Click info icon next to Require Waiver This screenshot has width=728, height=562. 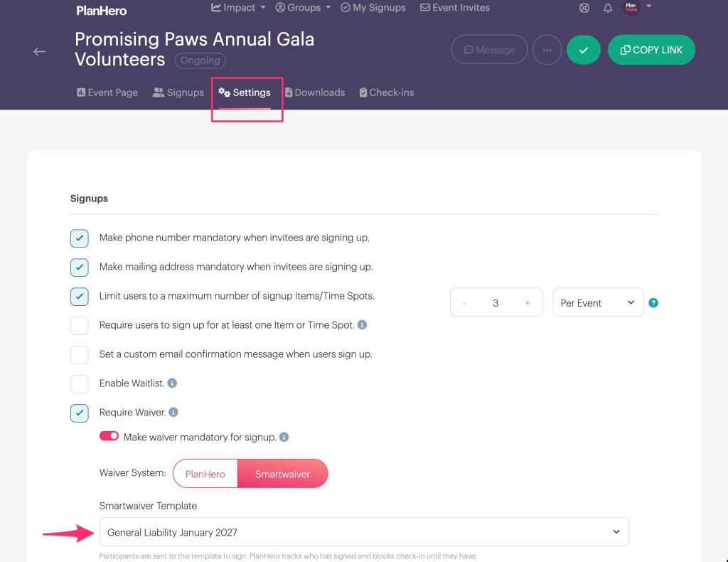[x=173, y=412]
